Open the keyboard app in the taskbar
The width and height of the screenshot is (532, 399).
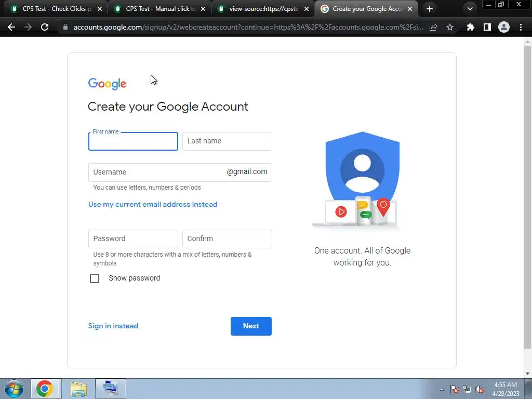[x=111, y=389]
